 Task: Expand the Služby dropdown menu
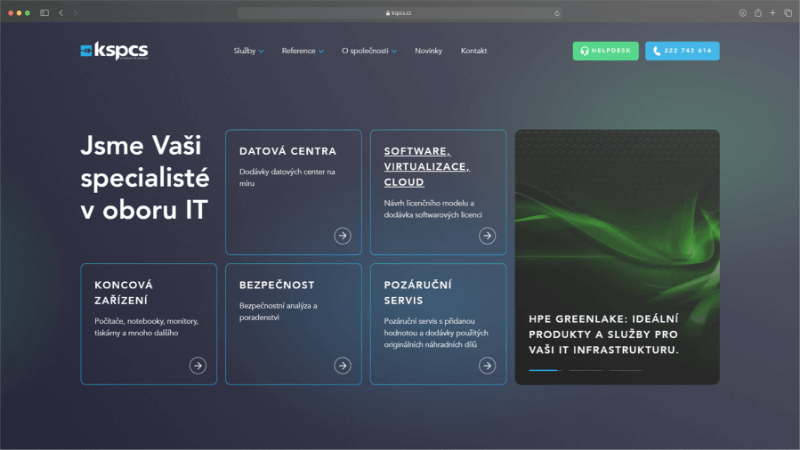[248, 51]
